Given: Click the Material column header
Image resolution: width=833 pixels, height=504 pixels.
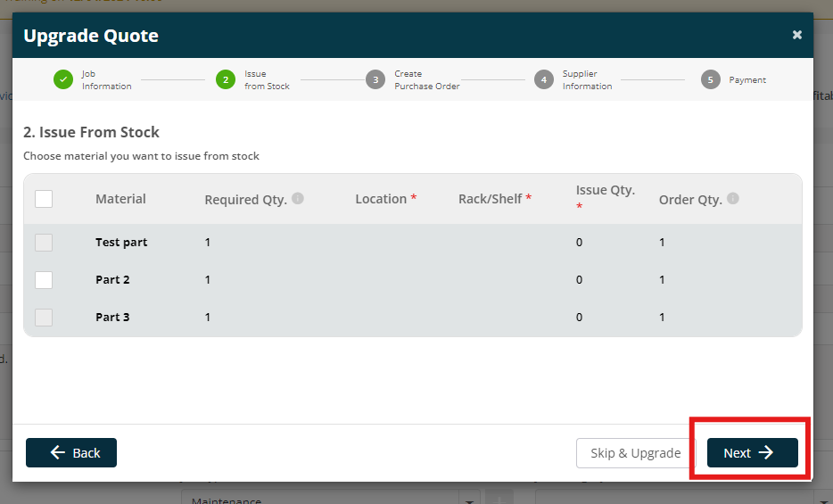Looking at the screenshot, I should click(120, 199).
